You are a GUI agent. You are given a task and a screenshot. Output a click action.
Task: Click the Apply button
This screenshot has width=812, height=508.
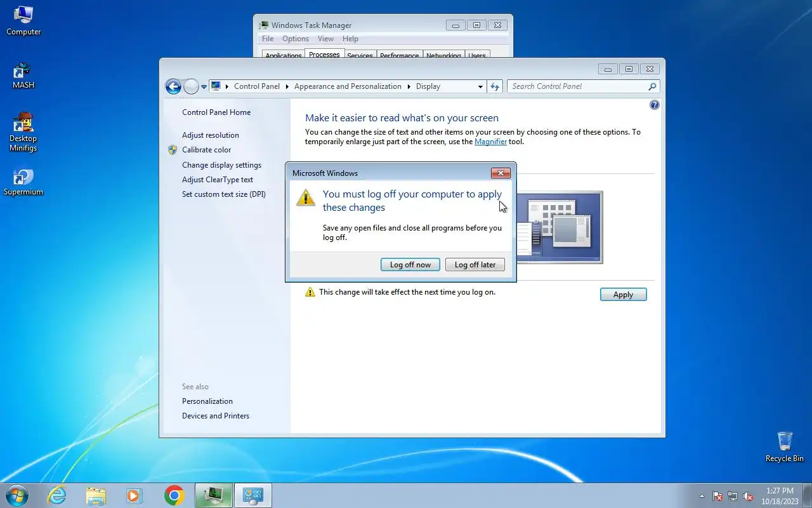pyautogui.click(x=623, y=295)
